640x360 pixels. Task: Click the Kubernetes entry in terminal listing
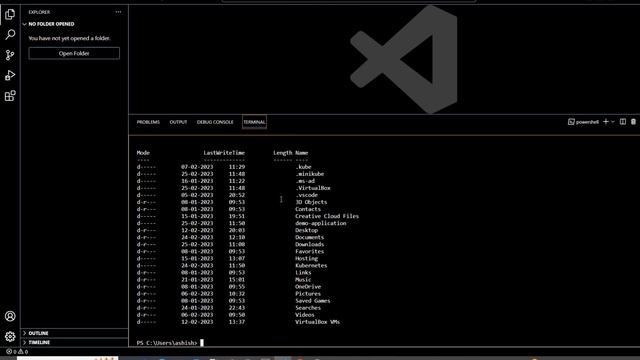click(311, 265)
